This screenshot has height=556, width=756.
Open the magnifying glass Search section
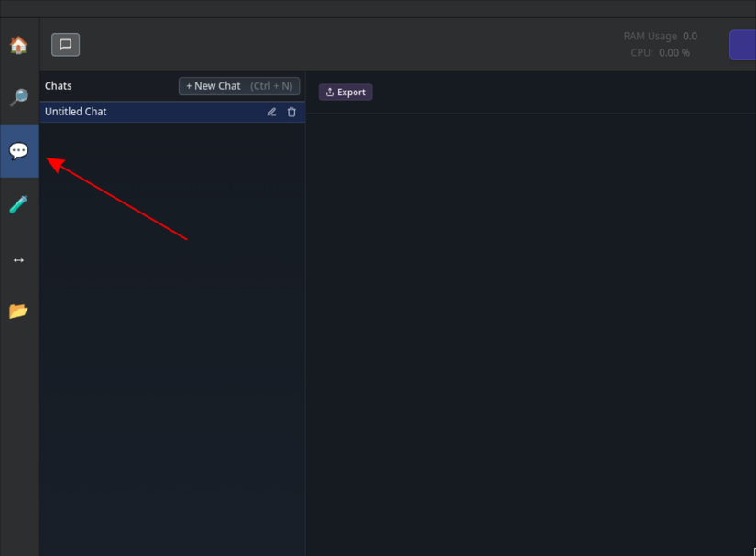click(x=19, y=98)
